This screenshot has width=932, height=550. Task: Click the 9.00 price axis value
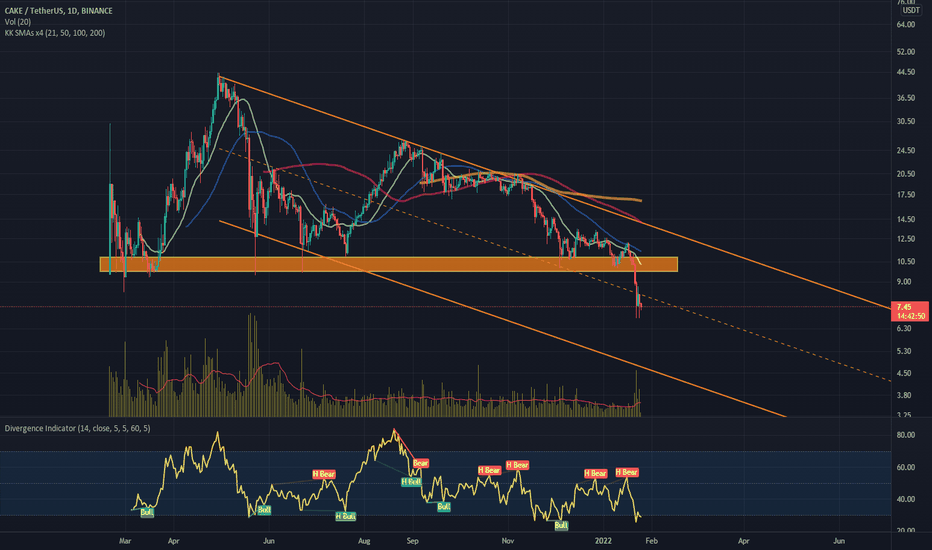coord(904,282)
